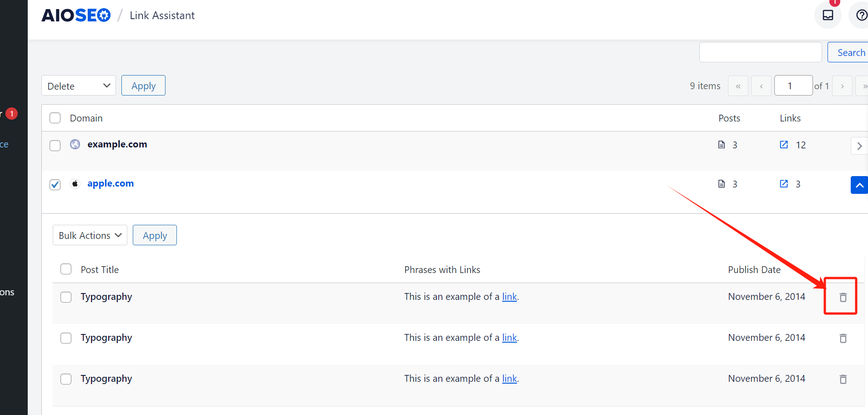868x415 pixels.
Task: Click the AIOSEO logo
Action: tap(76, 15)
